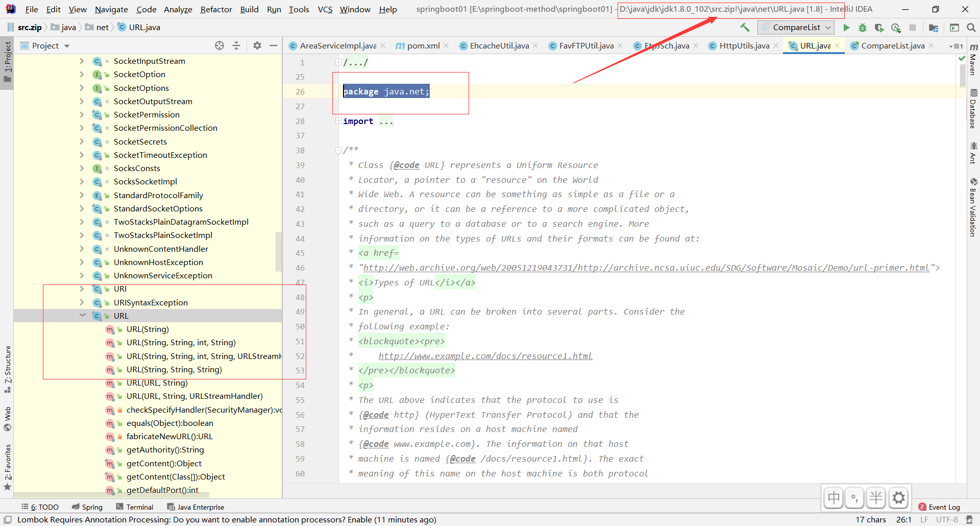Collapse the expanded URL class node
Viewport: 980px width, 526px height.
[83, 316]
